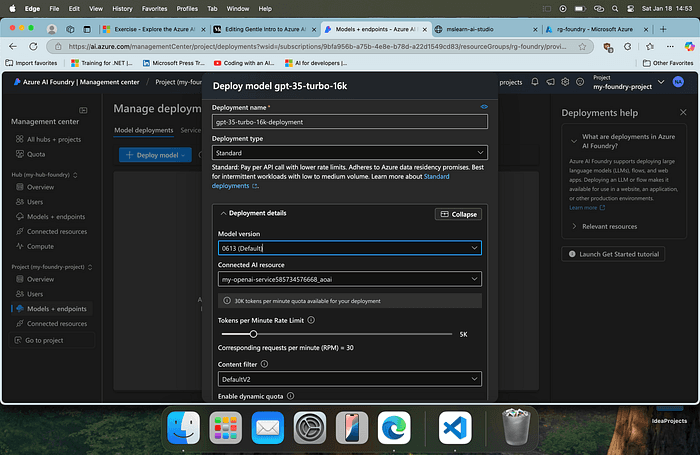700x455 pixels.
Task: Open Other Favorites folder
Action: pyautogui.click(x=667, y=63)
